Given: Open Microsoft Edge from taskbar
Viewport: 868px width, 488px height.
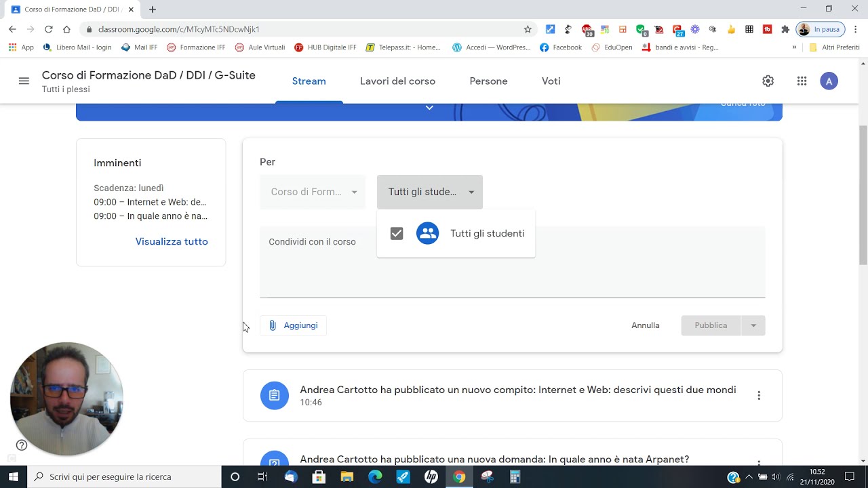Looking at the screenshot, I should [x=375, y=477].
